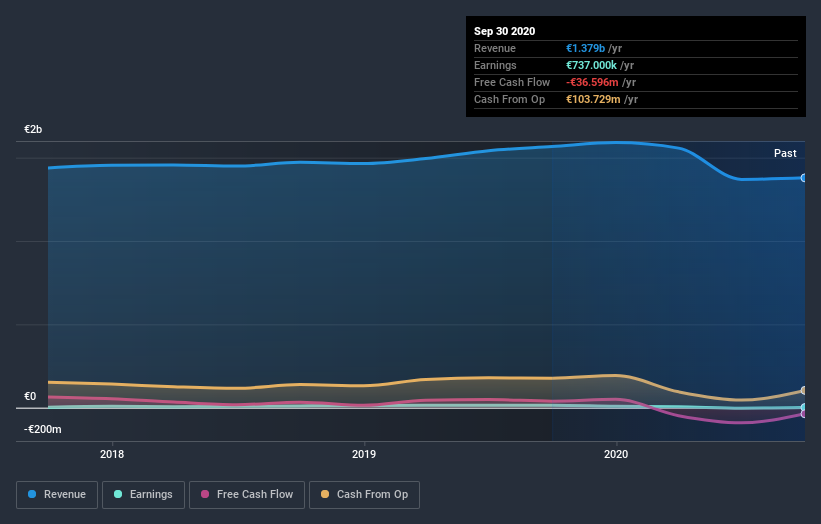This screenshot has width=821, height=524.
Task: Select the 2018 x-axis label
Action: pos(112,454)
